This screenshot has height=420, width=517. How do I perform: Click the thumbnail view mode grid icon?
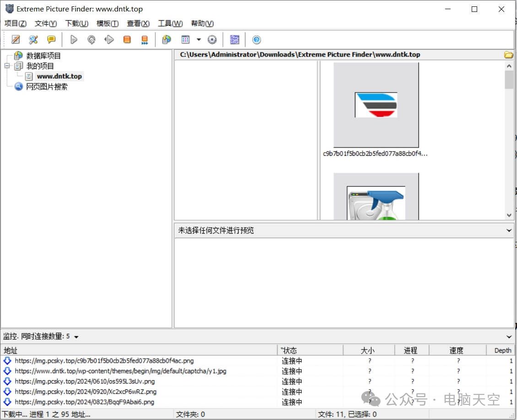pos(185,39)
